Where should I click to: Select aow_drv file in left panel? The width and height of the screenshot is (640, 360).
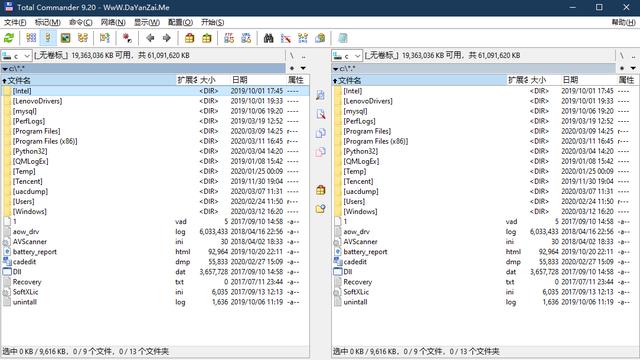pos(155,231)
